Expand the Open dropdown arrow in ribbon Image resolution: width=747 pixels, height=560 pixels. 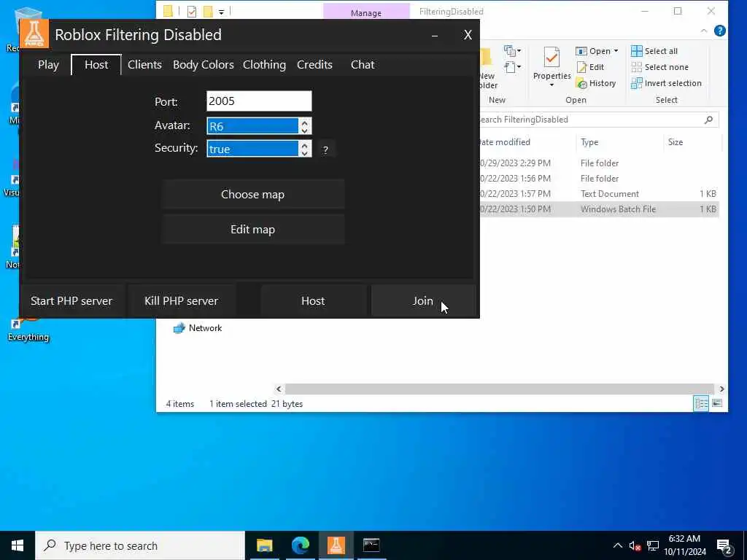(616, 51)
